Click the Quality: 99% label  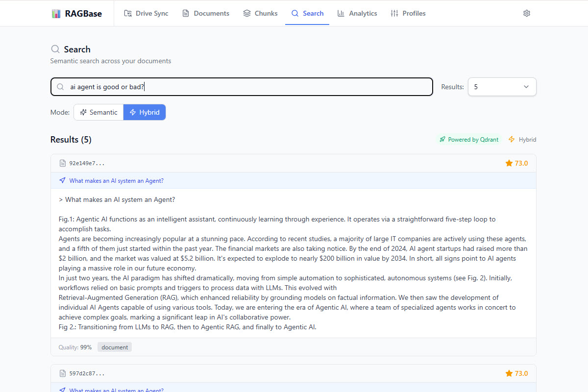(75, 347)
